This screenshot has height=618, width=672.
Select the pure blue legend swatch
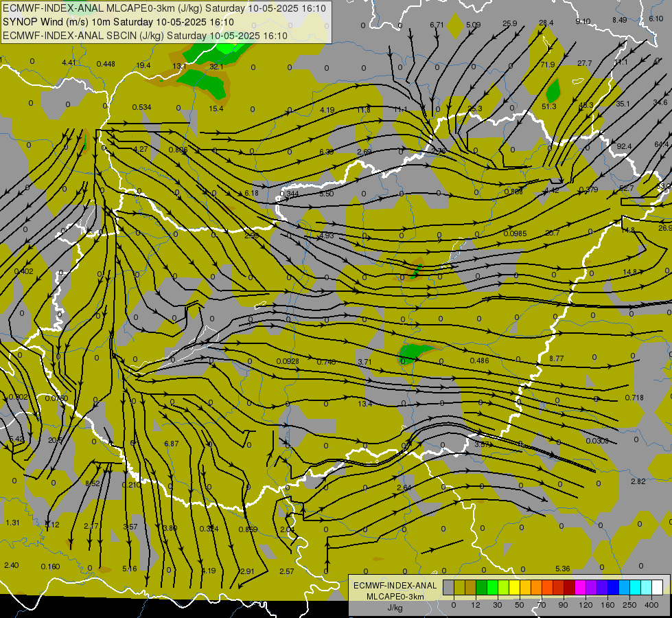click(613, 587)
